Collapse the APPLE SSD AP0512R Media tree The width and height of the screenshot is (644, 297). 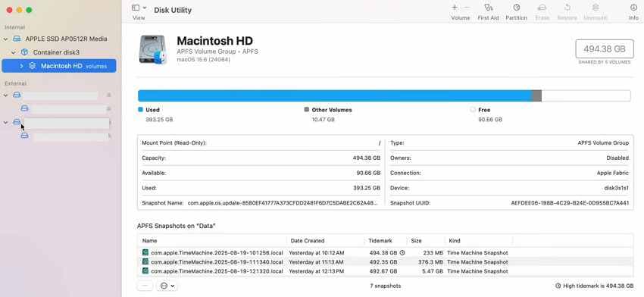point(6,39)
